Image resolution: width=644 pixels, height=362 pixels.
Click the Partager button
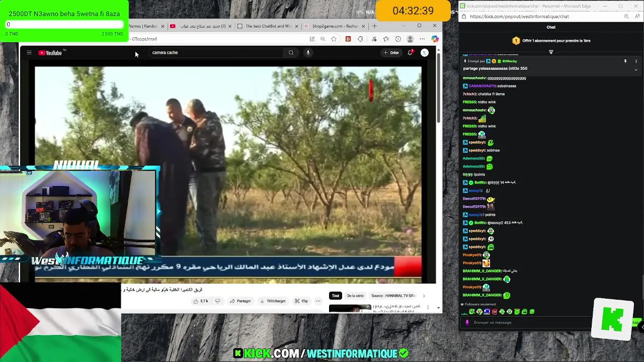click(x=240, y=301)
